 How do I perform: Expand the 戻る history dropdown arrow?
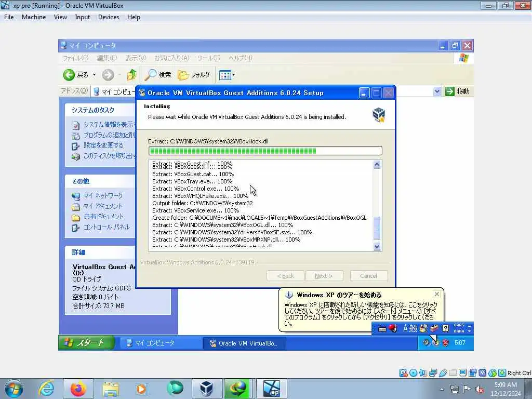tap(95, 75)
